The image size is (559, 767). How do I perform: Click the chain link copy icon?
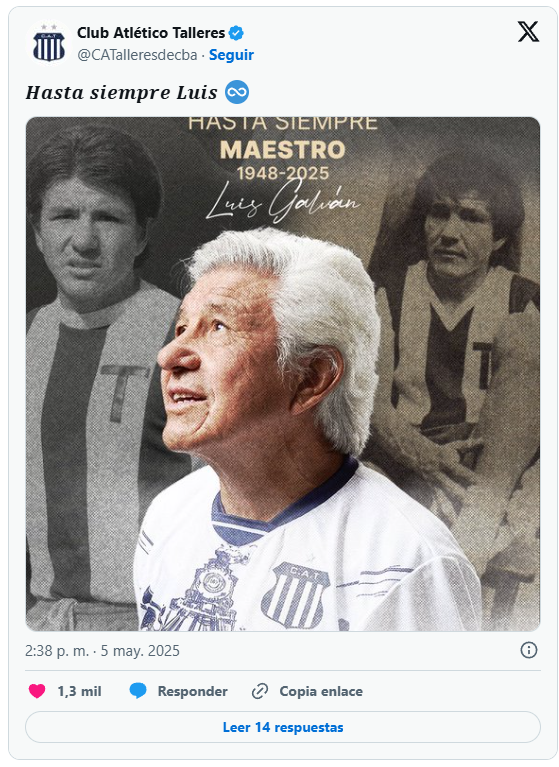point(260,691)
